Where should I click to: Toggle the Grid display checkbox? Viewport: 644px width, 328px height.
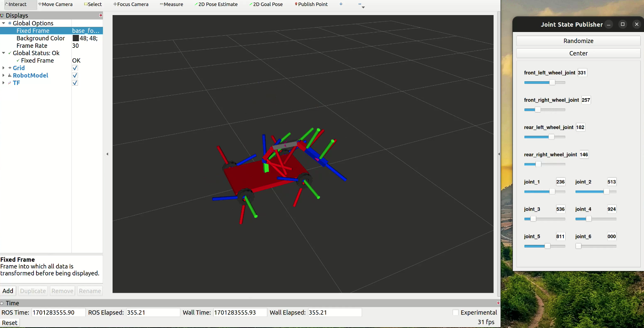pos(75,68)
